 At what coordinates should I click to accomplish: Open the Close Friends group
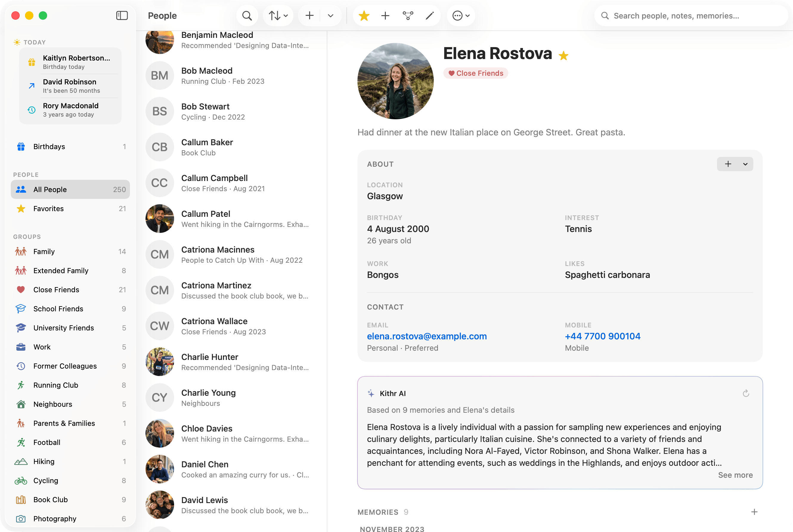point(71,290)
